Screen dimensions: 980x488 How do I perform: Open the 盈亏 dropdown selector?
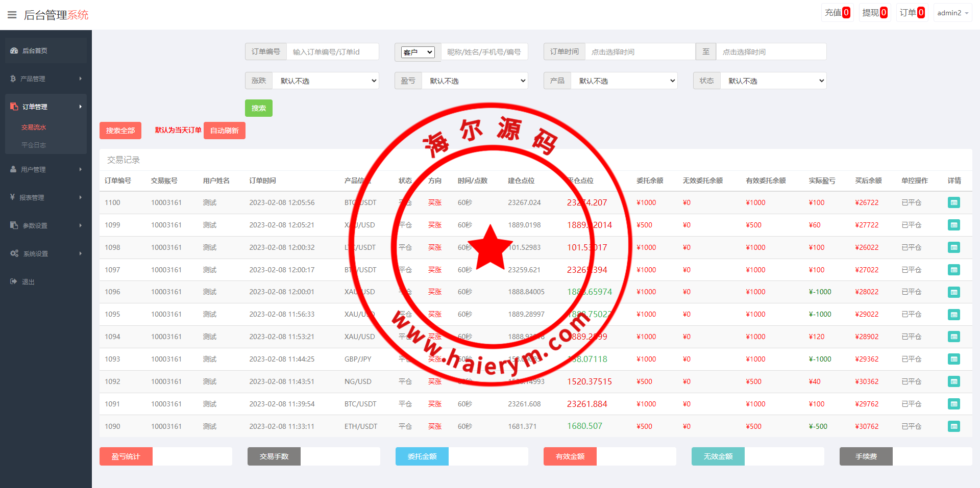[x=475, y=81]
